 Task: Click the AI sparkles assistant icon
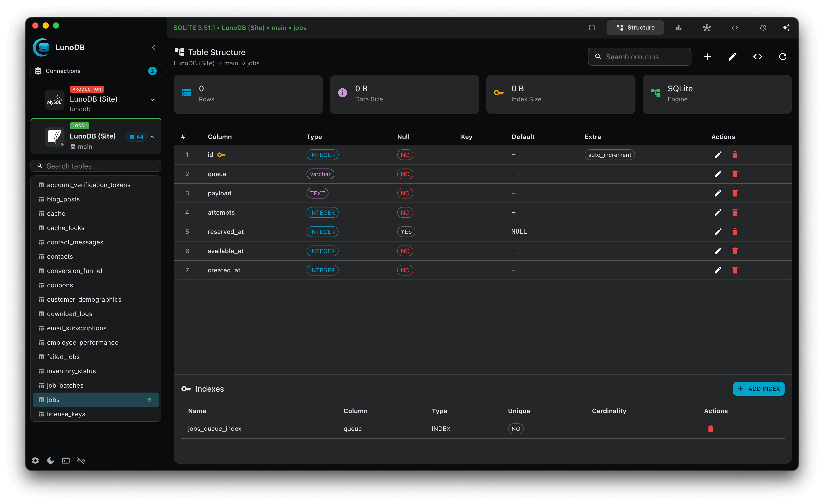pyautogui.click(x=787, y=27)
